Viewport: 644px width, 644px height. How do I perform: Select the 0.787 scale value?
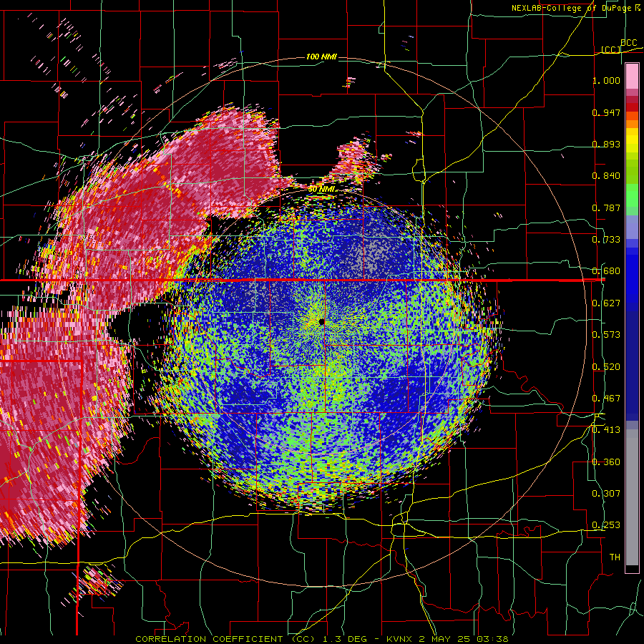click(606, 208)
